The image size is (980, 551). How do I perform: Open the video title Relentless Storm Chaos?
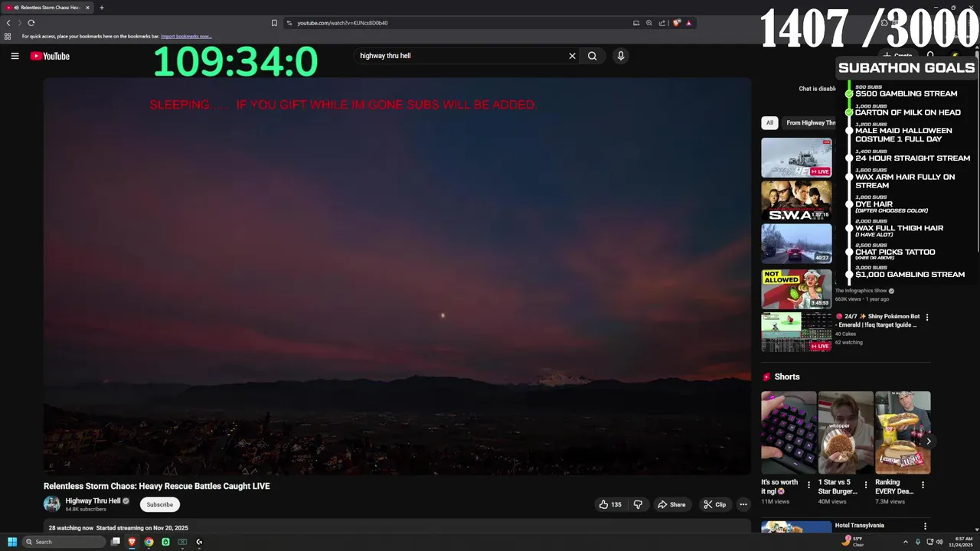tap(157, 486)
